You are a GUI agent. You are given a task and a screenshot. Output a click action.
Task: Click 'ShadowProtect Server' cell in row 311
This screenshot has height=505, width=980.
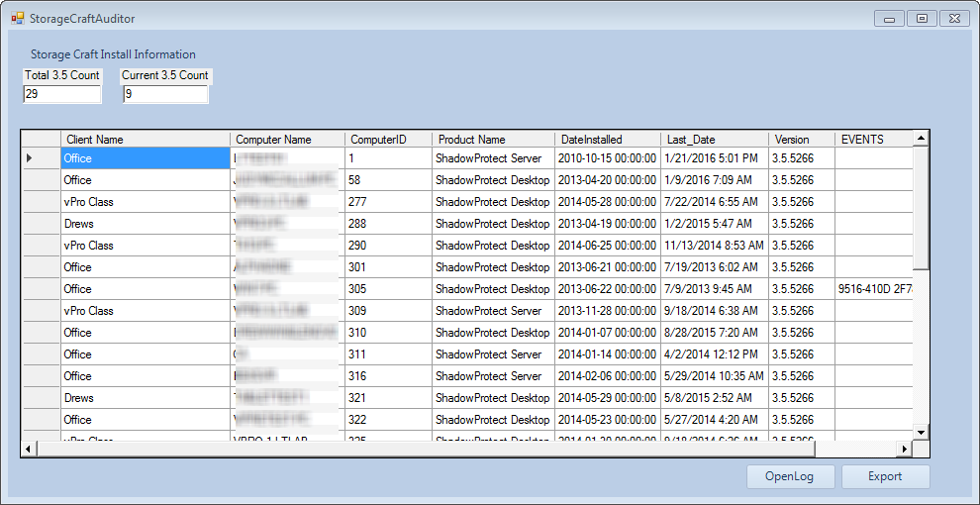coord(493,354)
